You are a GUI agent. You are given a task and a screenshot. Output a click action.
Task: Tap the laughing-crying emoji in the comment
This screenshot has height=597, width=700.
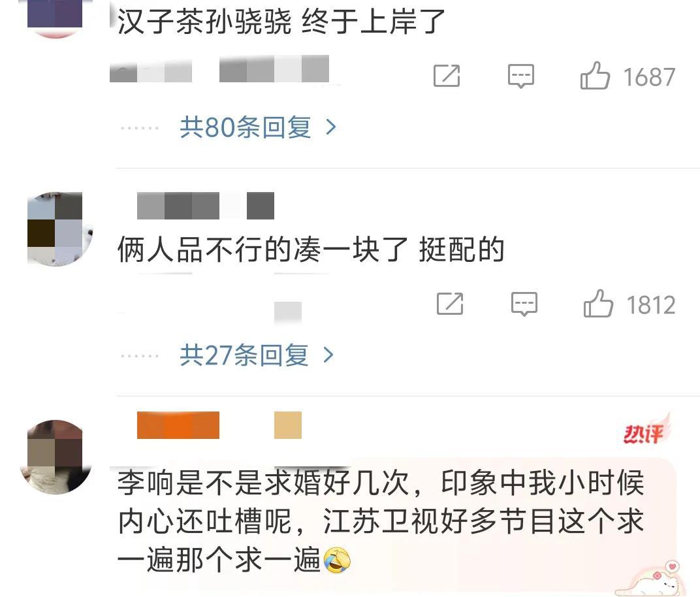[337, 560]
